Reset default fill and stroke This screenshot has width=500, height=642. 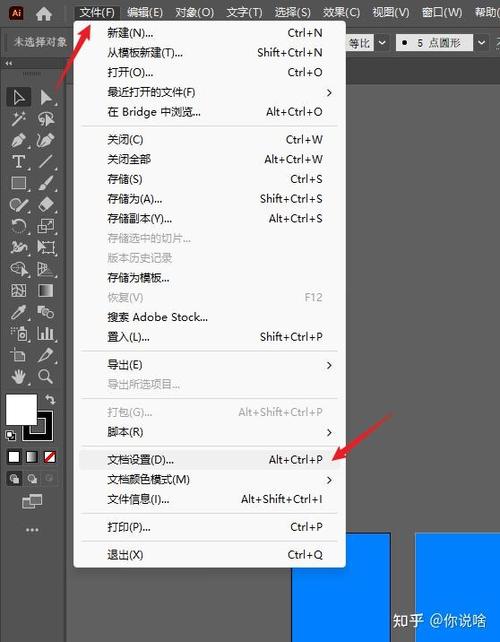(x=11, y=435)
